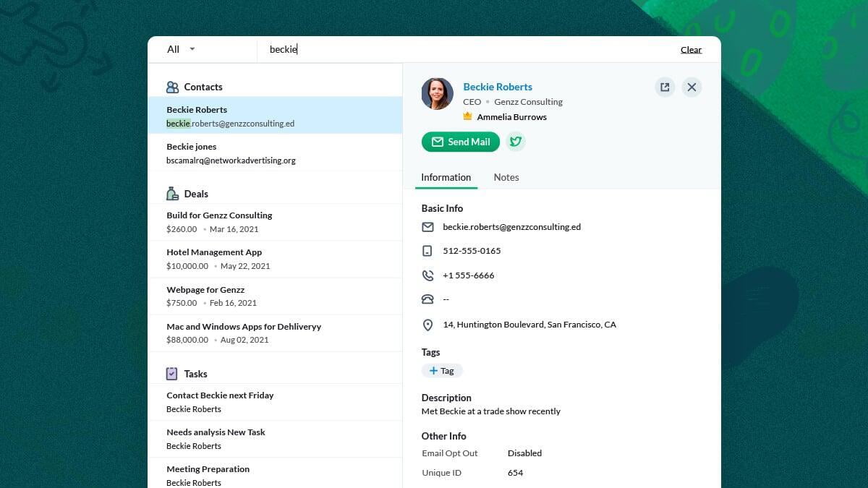Image resolution: width=868 pixels, height=488 pixels.
Task: Click the call icon beside +1 555-6666
Action: [x=427, y=275]
